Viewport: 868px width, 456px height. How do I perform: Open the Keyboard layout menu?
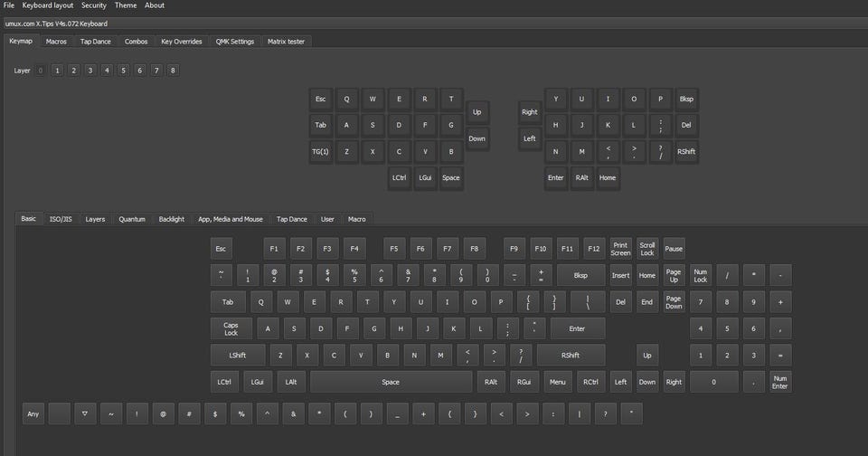coord(48,5)
